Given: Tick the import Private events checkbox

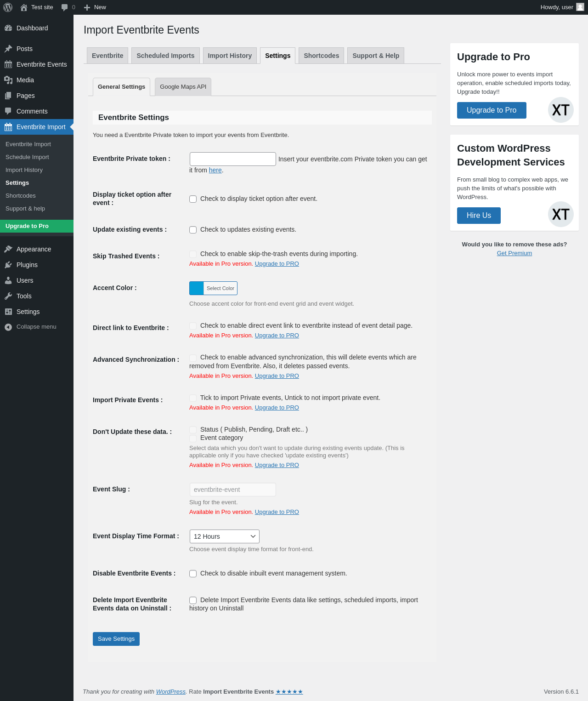Looking at the screenshot, I should [x=193, y=398].
